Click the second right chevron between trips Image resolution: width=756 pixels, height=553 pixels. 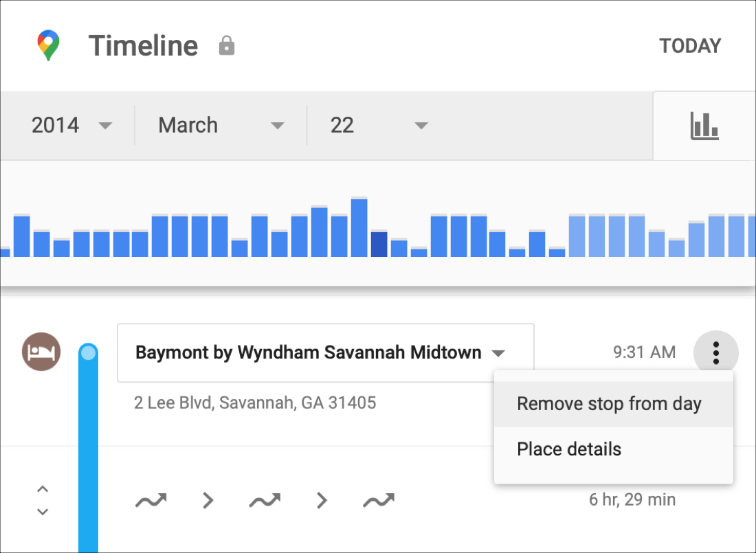[x=322, y=501]
